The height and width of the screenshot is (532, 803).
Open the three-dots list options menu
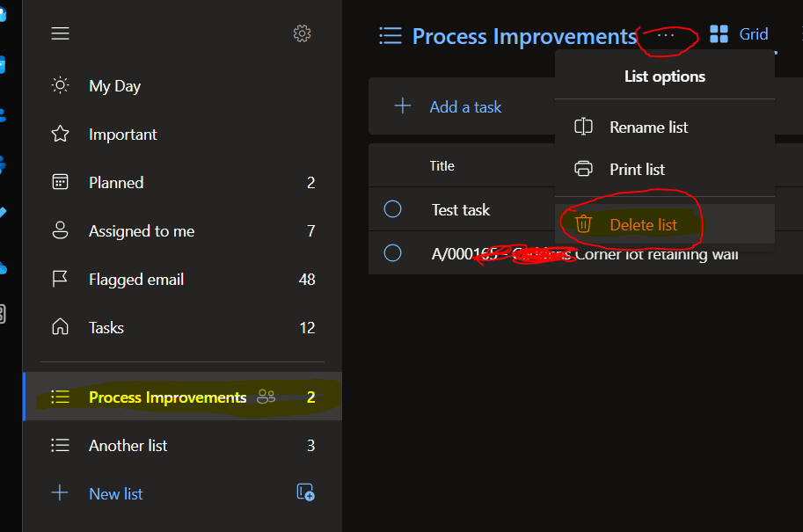click(666, 35)
